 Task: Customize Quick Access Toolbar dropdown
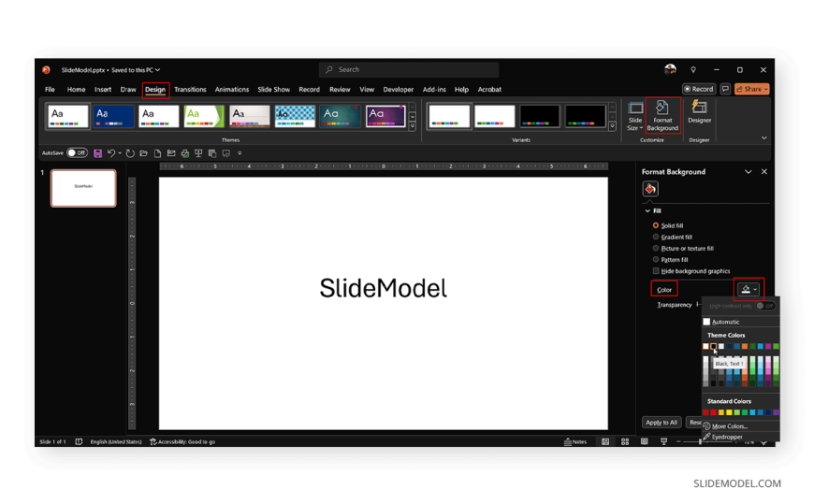pos(240,153)
